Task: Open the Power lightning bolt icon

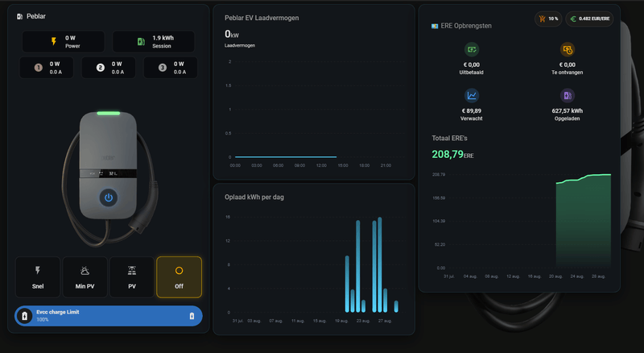Action: pos(54,42)
